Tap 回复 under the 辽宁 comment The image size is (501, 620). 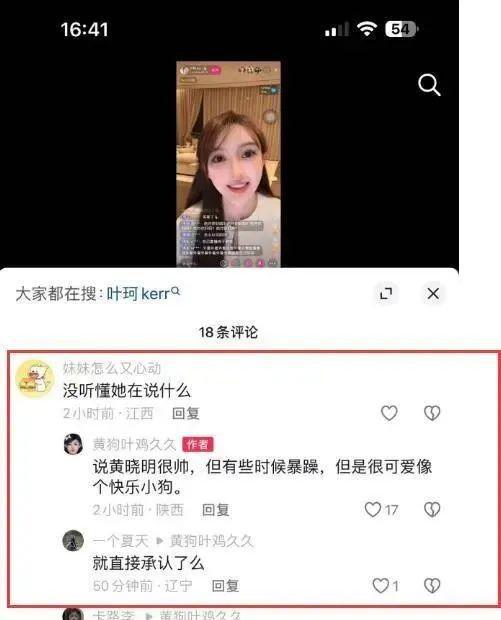225,586
